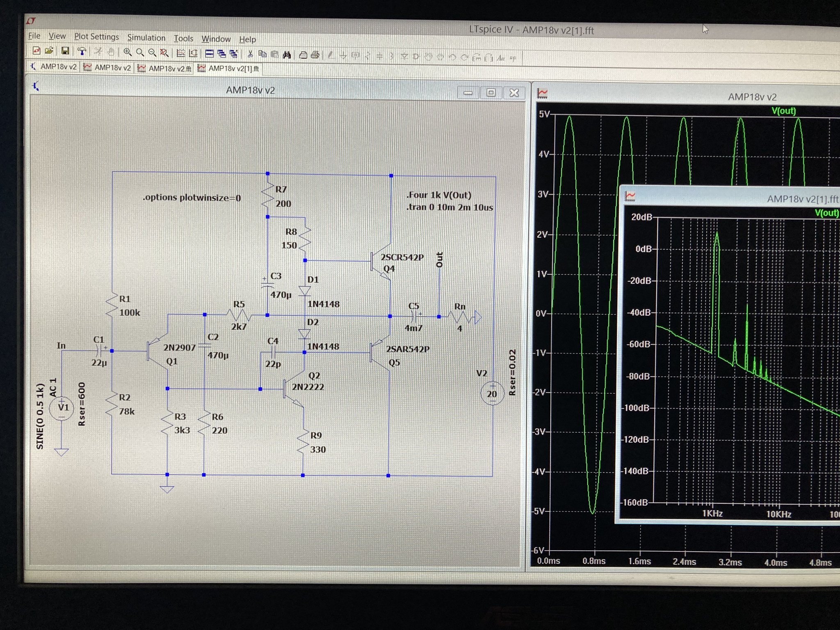840x630 pixels.
Task: Click the plain magnifier Pan icon
Action: click(140, 52)
